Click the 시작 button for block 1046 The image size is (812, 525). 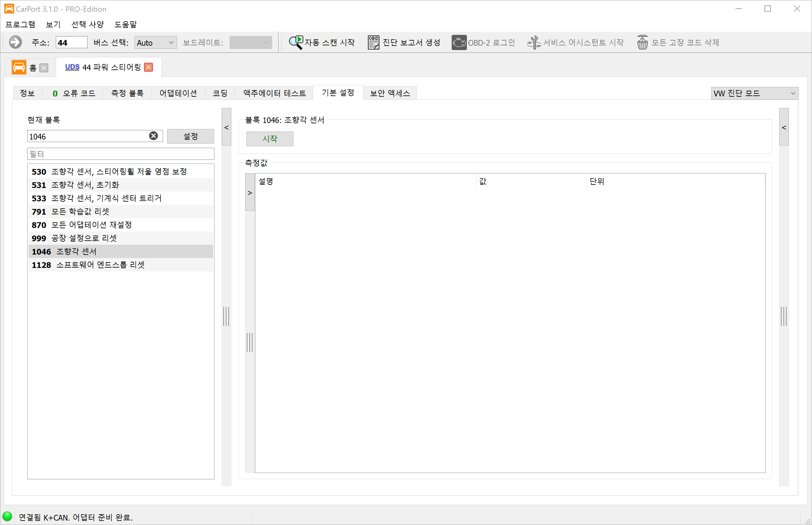(x=270, y=139)
